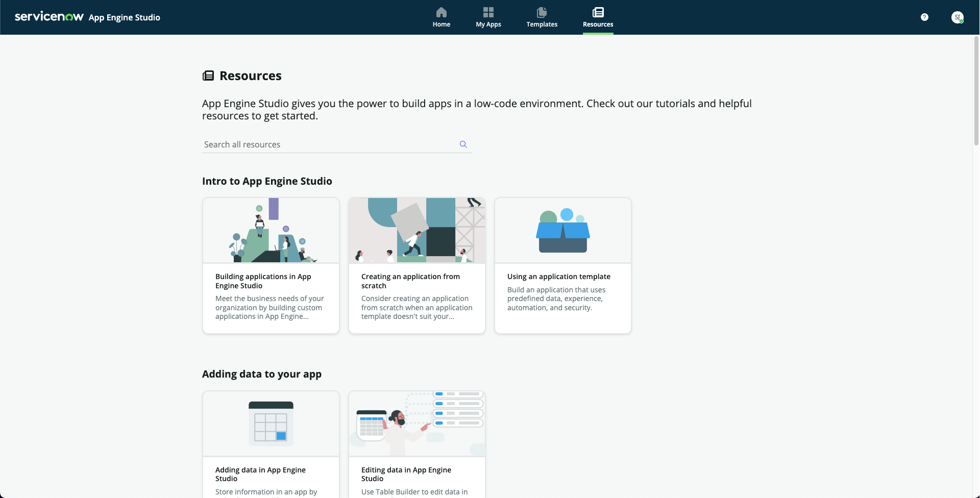Open the user profile avatar

(x=957, y=17)
